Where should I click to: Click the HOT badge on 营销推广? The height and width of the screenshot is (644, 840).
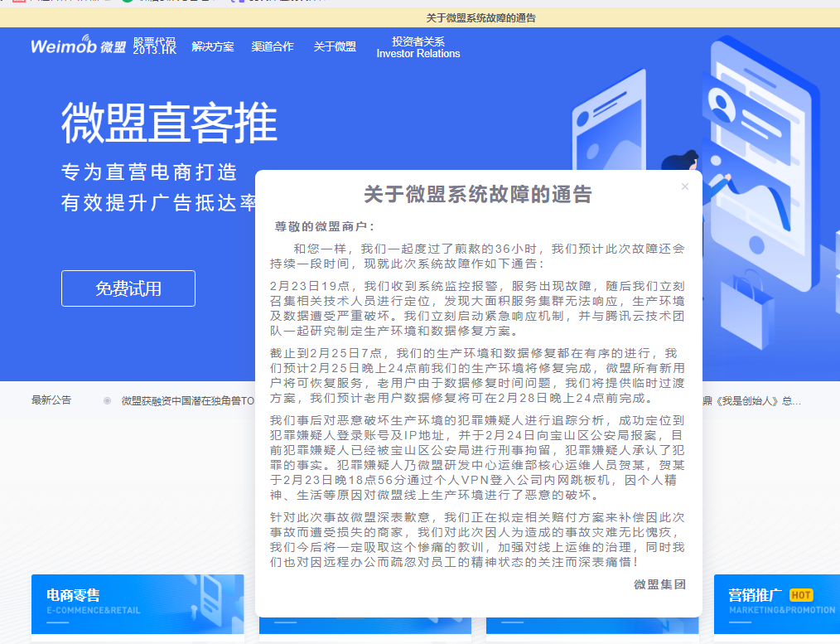pos(800,594)
